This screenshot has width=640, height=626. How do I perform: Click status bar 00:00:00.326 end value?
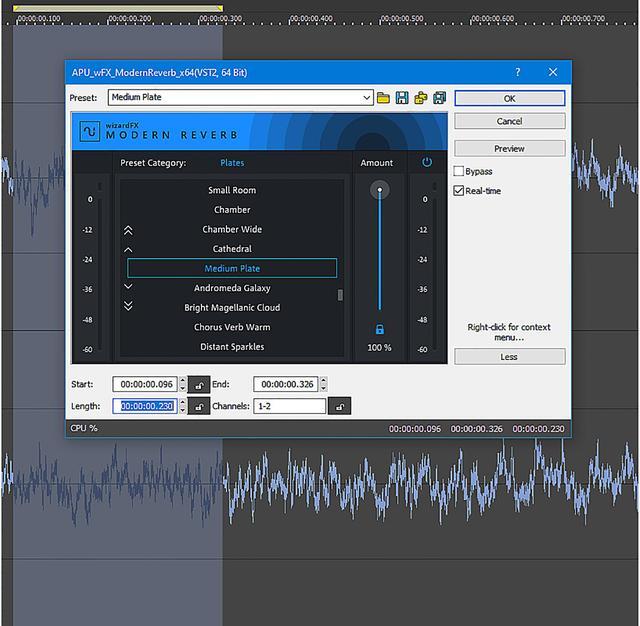pyautogui.click(x=476, y=429)
